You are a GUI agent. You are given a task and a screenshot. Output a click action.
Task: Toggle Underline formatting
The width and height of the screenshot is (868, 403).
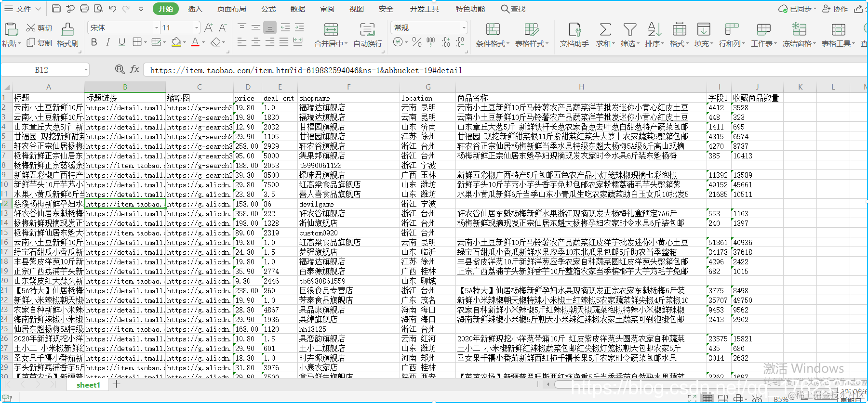122,42
